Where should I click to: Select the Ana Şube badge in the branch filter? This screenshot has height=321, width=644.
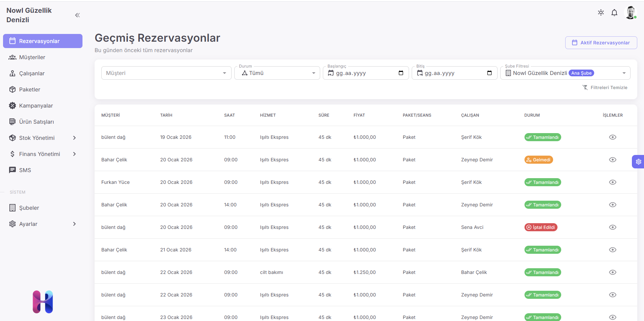[x=581, y=73]
